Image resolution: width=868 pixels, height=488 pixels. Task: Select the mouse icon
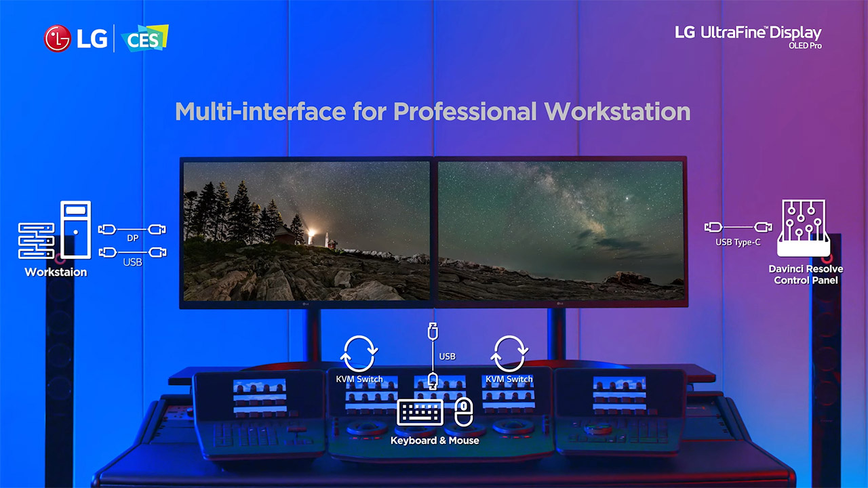point(463,412)
